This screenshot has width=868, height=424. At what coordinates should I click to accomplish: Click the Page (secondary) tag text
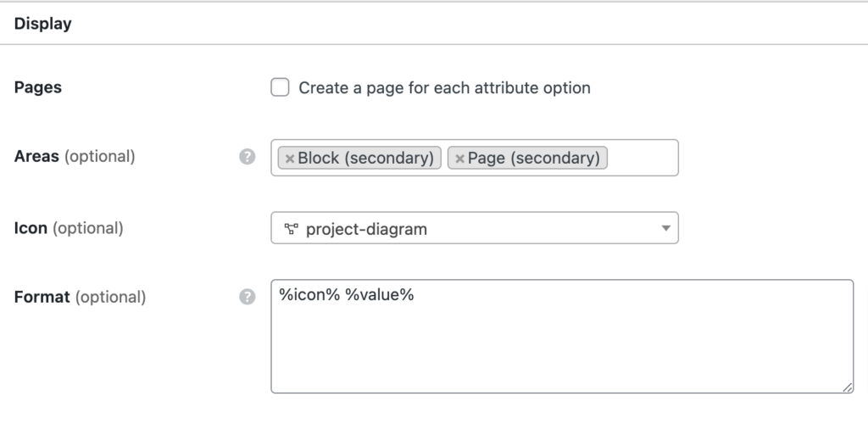tap(533, 159)
